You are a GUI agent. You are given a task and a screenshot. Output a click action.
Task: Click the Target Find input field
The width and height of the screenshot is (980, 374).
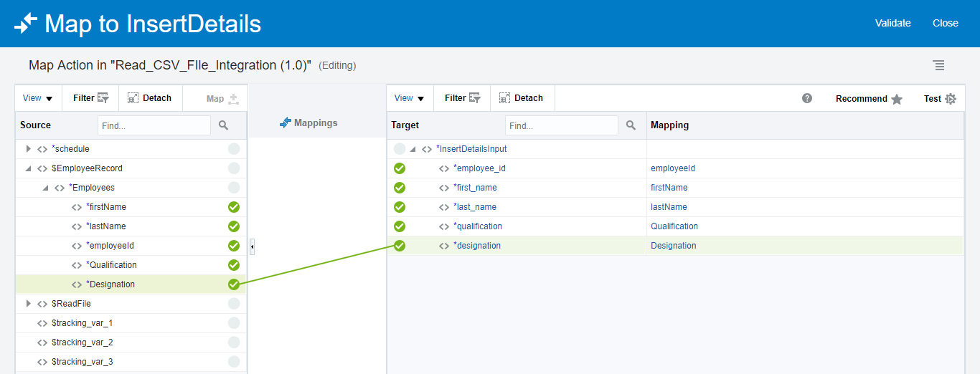[561, 125]
